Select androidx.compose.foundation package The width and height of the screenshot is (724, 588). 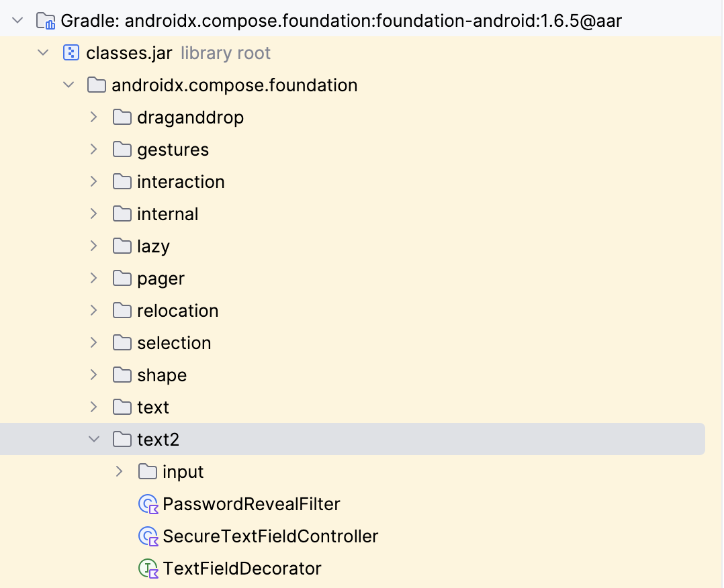[234, 85]
